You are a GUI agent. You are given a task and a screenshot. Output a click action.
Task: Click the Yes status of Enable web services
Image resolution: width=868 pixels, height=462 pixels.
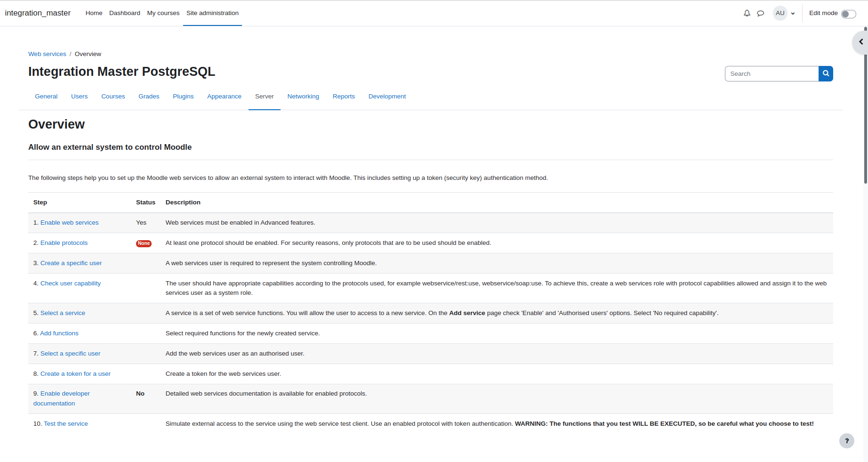[141, 223]
